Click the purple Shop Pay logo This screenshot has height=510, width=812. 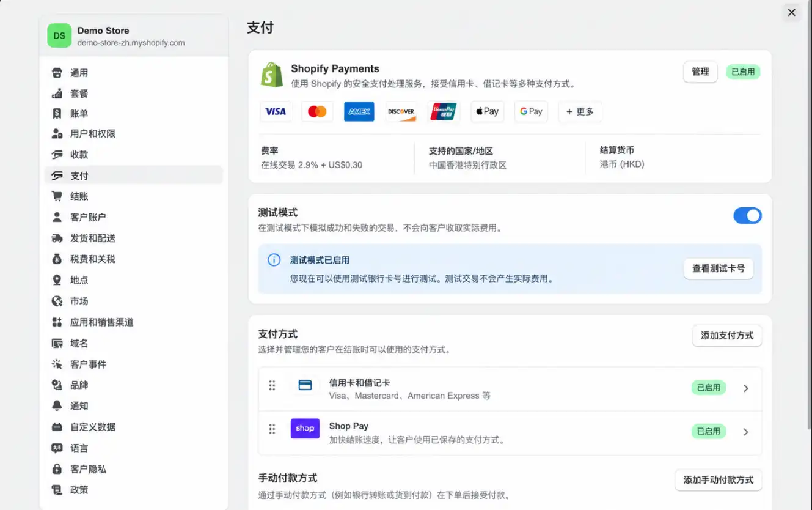click(305, 428)
